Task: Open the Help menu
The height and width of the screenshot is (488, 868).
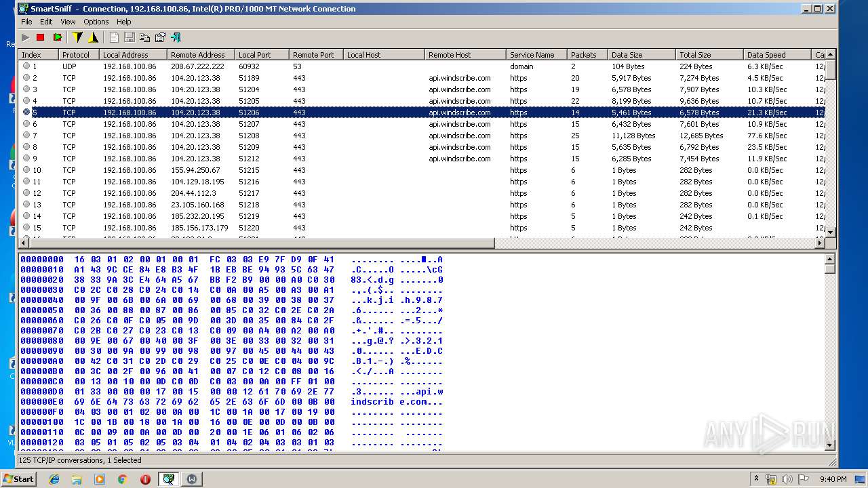Action: point(123,22)
